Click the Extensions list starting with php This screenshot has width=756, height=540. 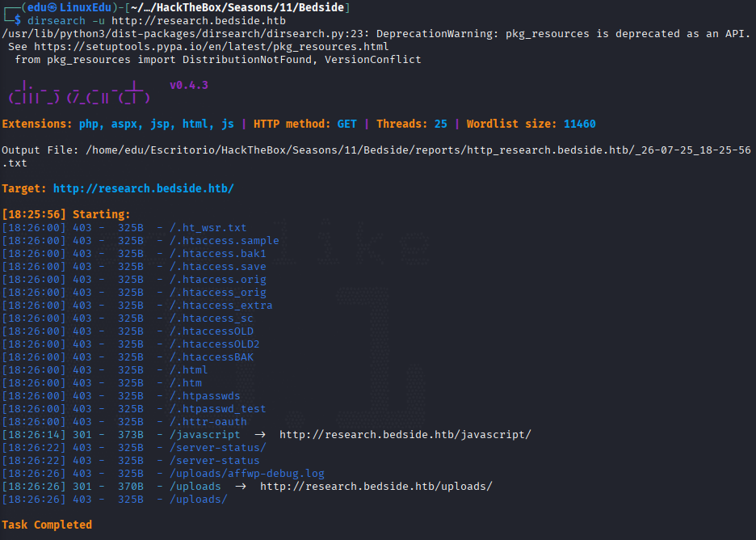click(x=156, y=124)
